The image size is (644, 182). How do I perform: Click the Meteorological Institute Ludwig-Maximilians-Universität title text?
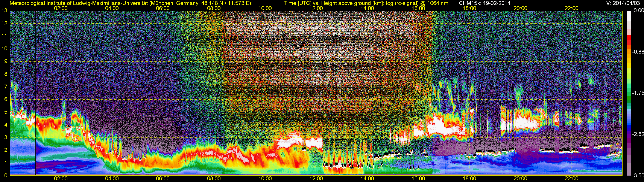[131, 3]
